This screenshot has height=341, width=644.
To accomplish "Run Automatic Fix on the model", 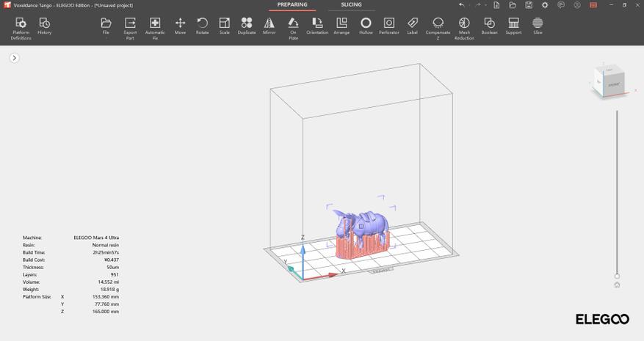I will [155, 27].
